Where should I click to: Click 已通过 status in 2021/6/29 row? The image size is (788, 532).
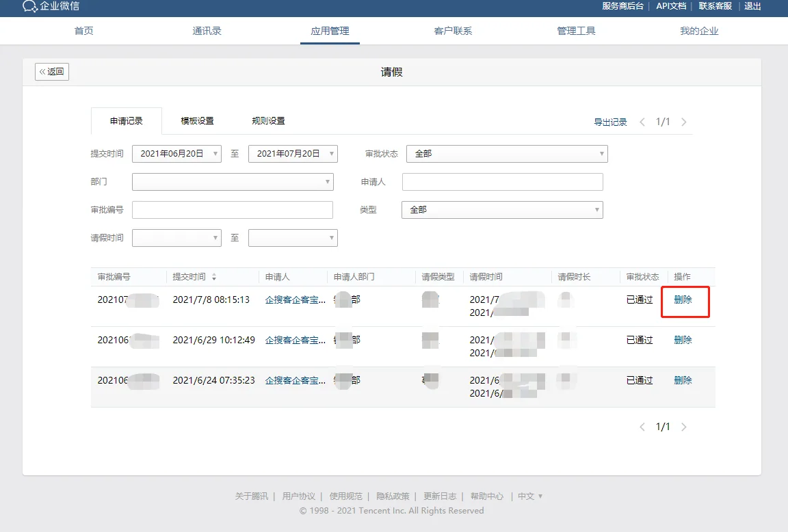click(x=640, y=340)
